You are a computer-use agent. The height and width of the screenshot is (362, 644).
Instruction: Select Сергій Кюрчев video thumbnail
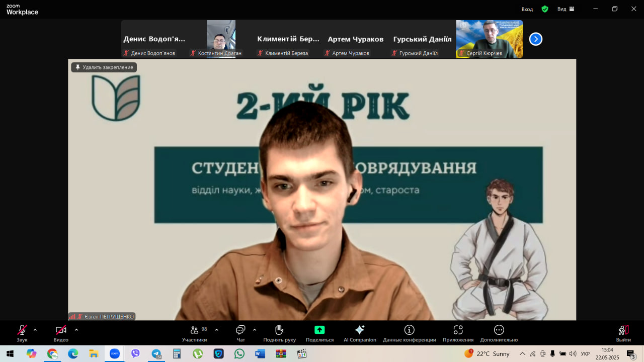click(490, 39)
